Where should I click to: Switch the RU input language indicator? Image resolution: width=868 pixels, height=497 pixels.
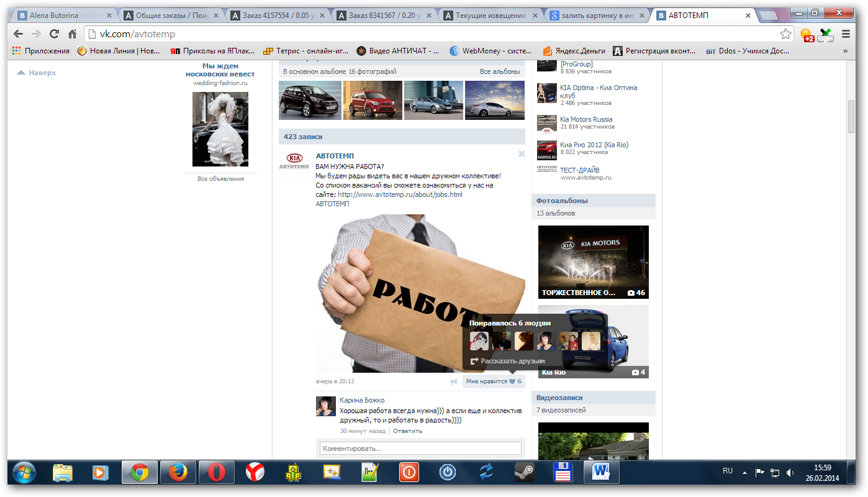[728, 471]
